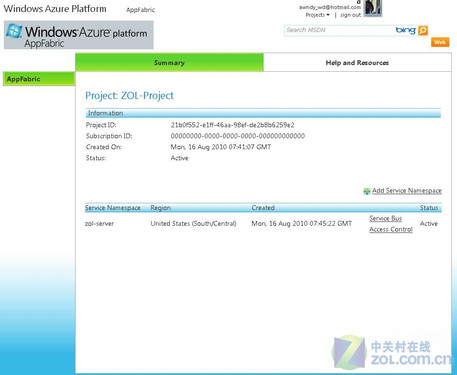Click the Region column header
The width and height of the screenshot is (457, 375).
[161, 208]
